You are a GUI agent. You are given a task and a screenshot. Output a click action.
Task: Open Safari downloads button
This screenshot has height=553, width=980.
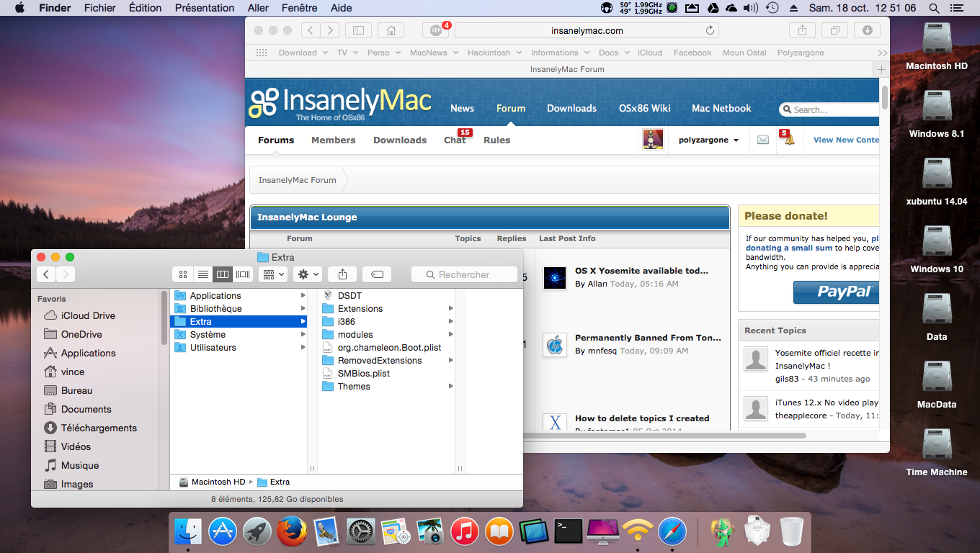(x=867, y=30)
